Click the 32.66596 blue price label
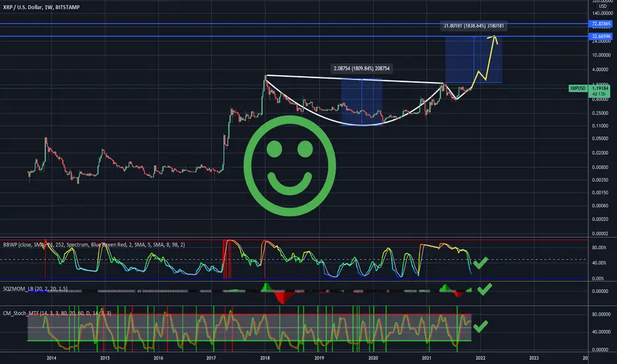Image resolution: width=617 pixels, height=364 pixels. 601,36
